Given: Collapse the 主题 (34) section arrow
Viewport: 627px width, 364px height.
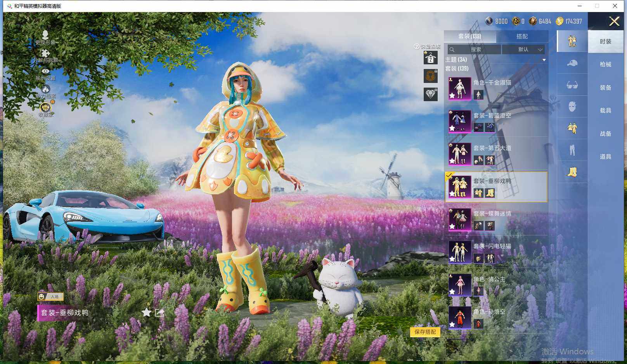Looking at the screenshot, I should [544, 60].
